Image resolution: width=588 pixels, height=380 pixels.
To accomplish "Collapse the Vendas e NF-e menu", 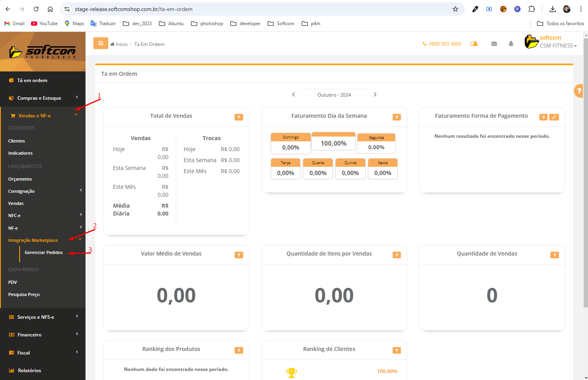I will 35,116.
